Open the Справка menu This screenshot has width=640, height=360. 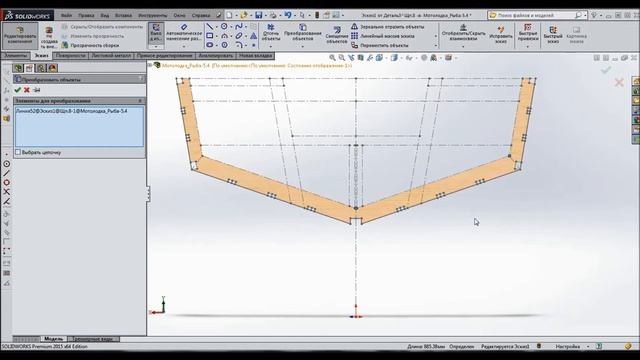(201, 16)
